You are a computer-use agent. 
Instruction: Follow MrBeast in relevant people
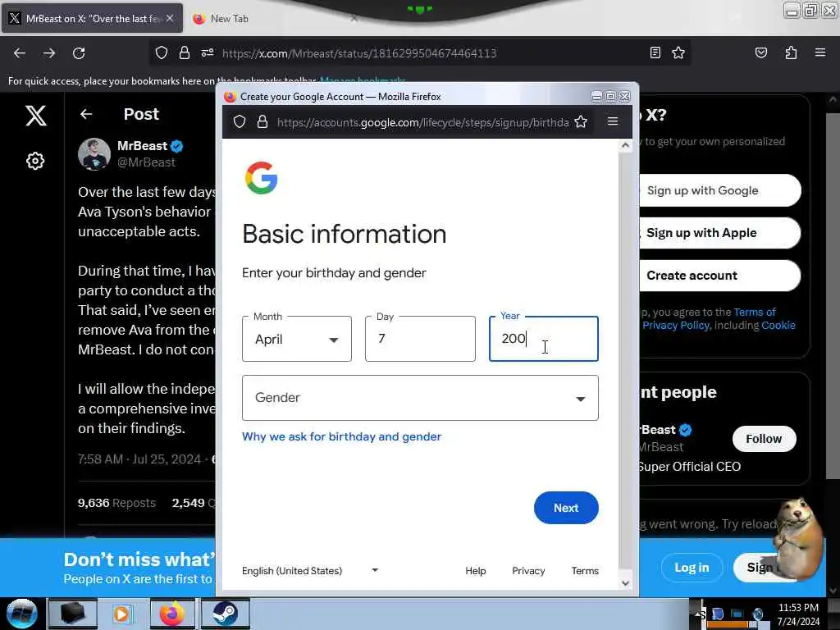pos(764,439)
